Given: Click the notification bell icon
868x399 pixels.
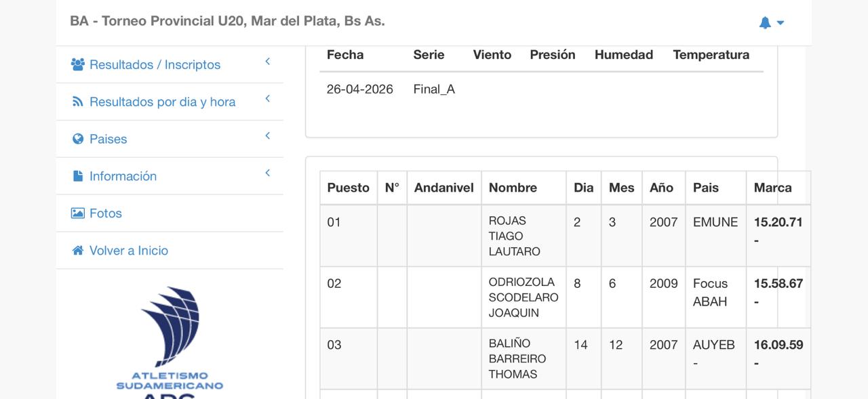Looking at the screenshot, I should [765, 22].
